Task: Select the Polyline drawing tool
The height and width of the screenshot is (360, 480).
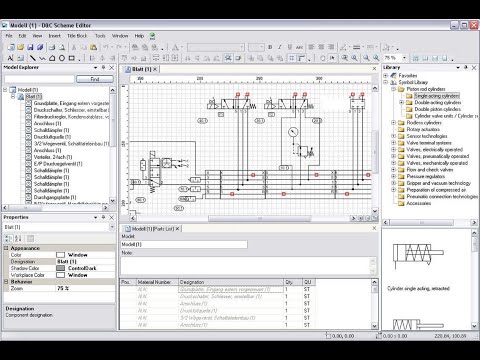Action: [42, 58]
